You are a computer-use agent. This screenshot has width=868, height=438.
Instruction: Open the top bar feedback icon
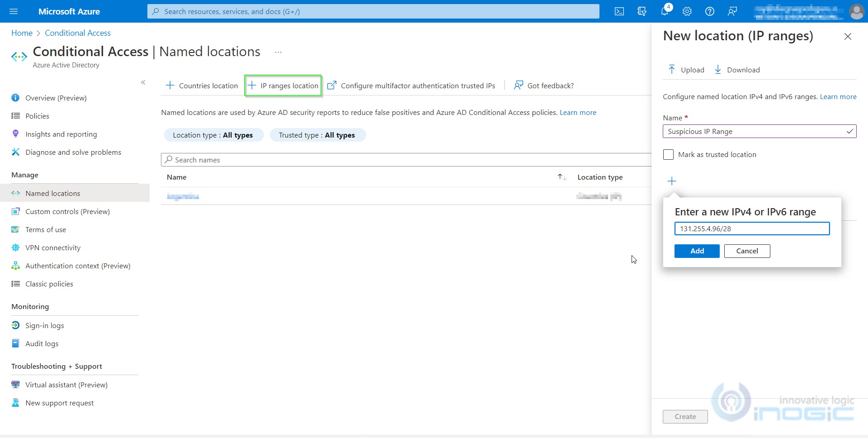[732, 11]
